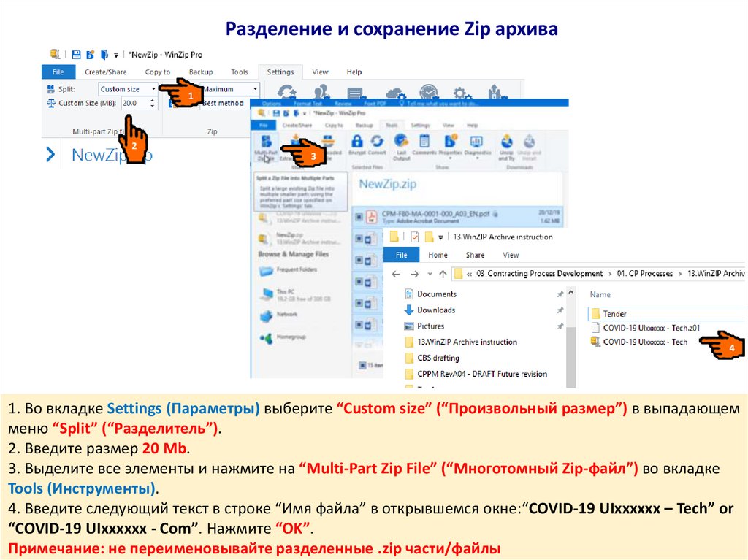The width and height of the screenshot is (748, 560).
Task: Click the Explorer Forward arrow
Action: (x=414, y=274)
